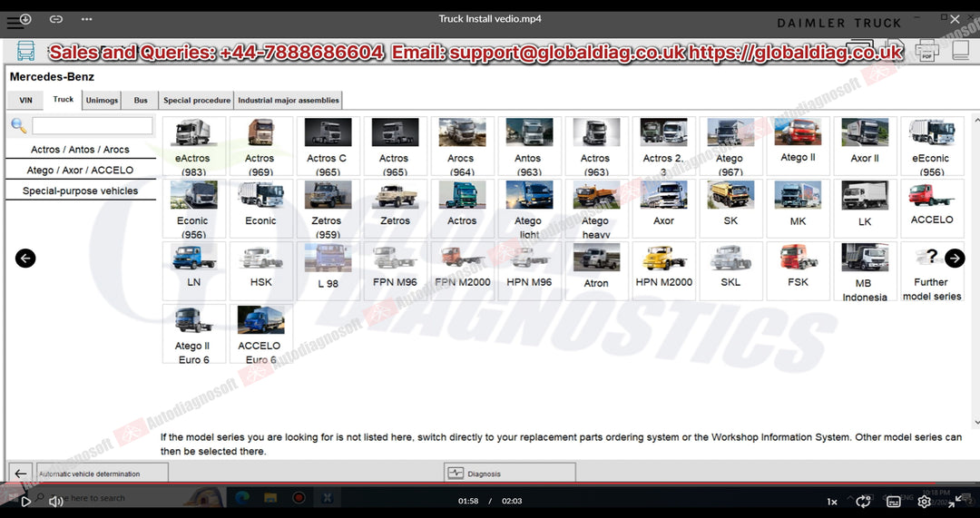
Task: Pick the eEconic (956) tile
Action: point(932,145)
